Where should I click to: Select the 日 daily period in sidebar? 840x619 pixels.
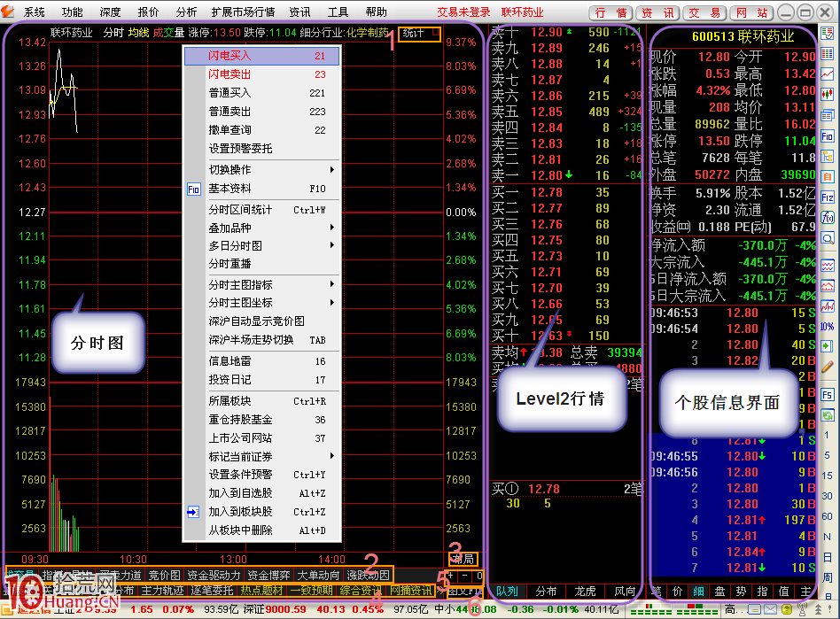[x=828, y=557]
